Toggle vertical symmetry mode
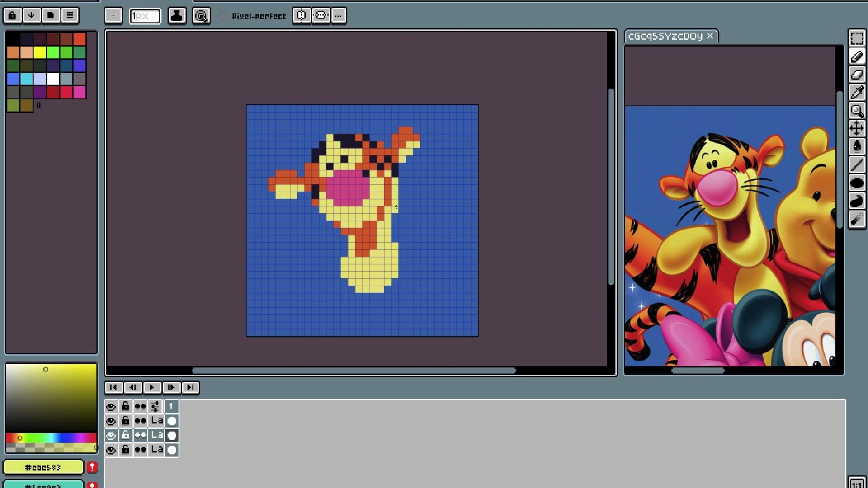Image resolution: width=868 pixels, height=488 pixels. click(321, 16)
